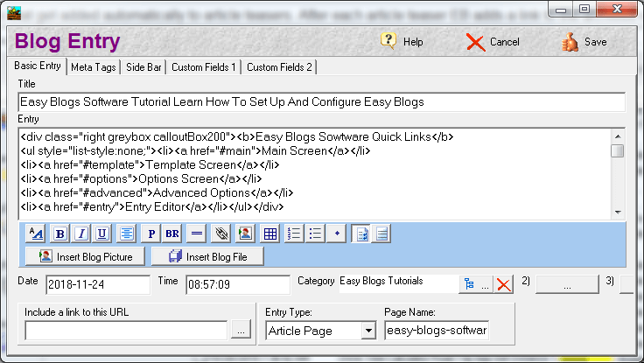The width and height of the screenshot is (644, 363).
Task: Click Insert Blog File button
Action: [207, 256]
